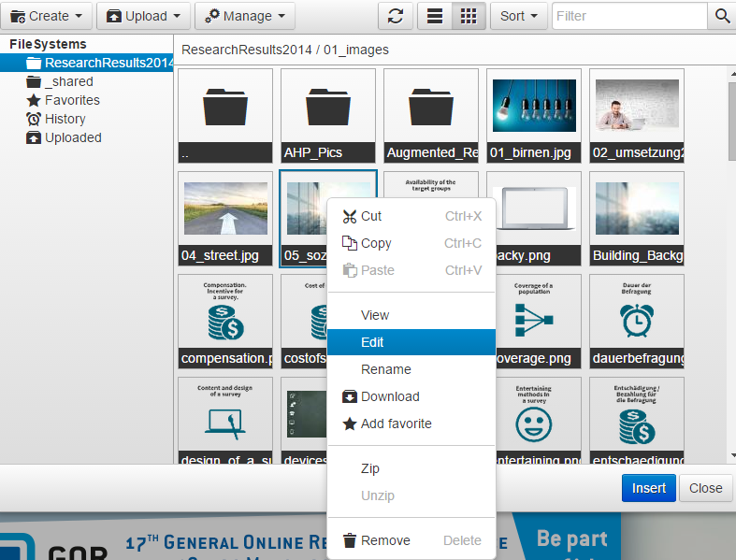Open History in the sidebar
Viewport: 736px width, 560px height.
tap(65, 119)
